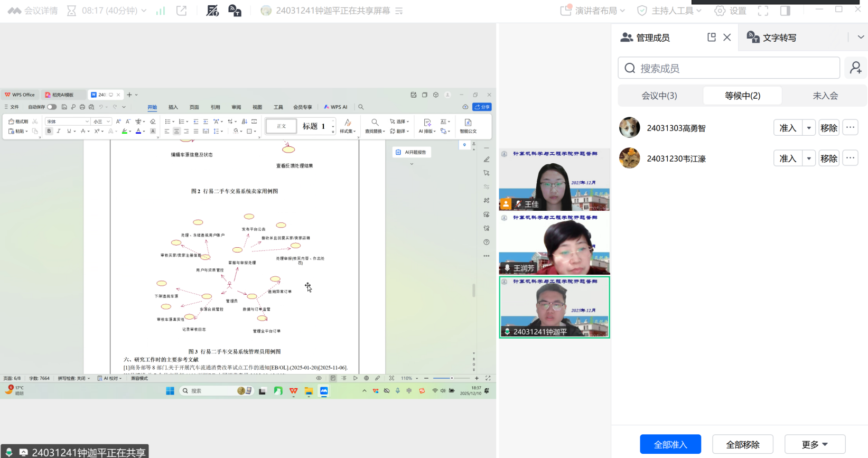Click the WPS zoom slider
Viewport: 868px width, 458px height.
click(x=451, y=378)
